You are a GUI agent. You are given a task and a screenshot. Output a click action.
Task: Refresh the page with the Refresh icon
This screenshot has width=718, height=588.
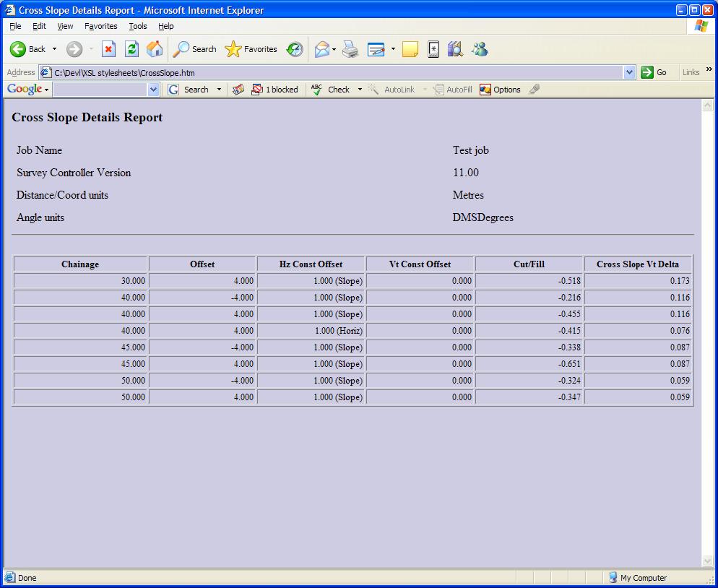coord(131,49)
